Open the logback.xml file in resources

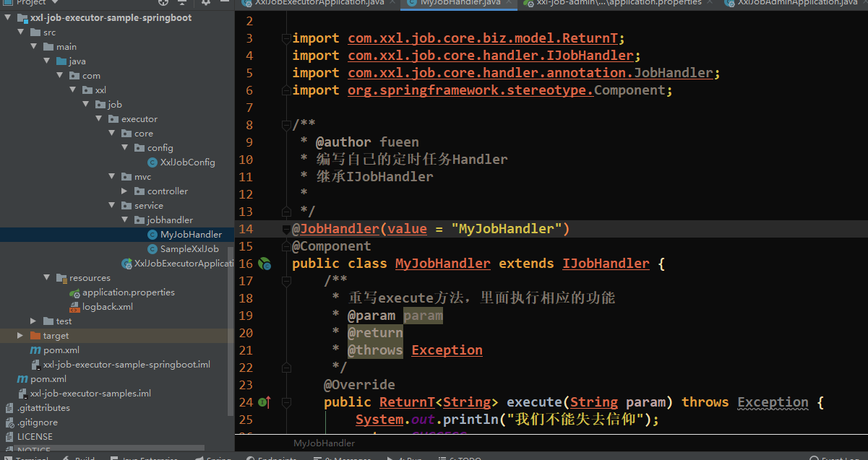tap(107, 307)
